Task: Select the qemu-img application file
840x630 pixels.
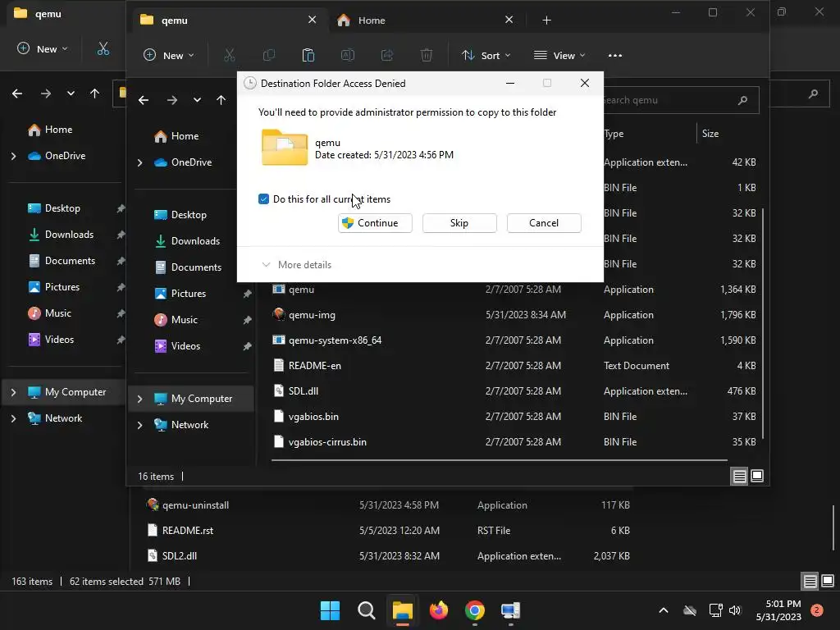Action: click(x=312, y=315)
